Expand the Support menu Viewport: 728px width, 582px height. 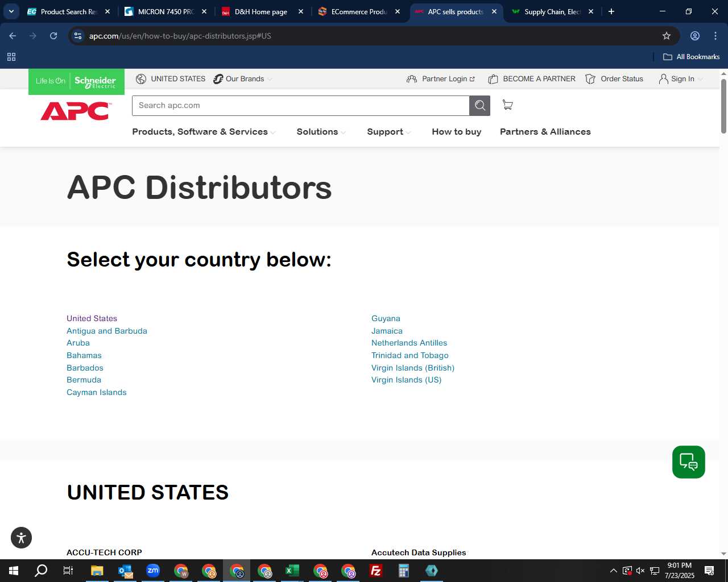pyautogui.click(x=389, y=132)
